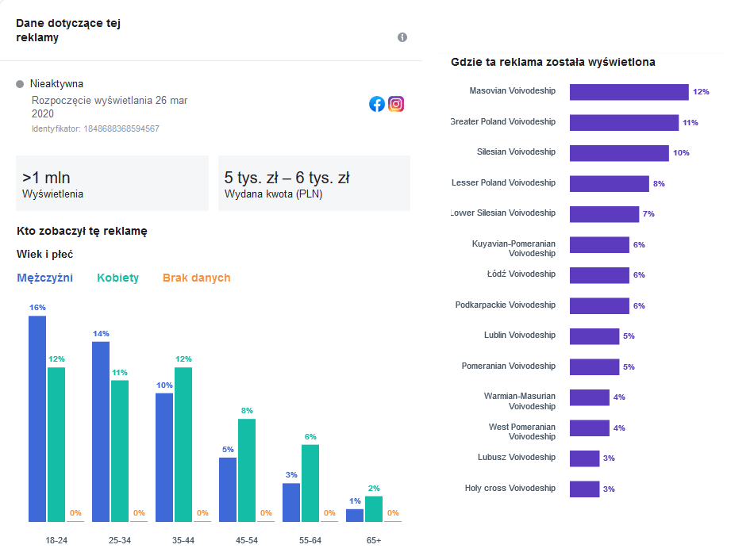The width and height of the screenshot is (754, 560).
Task: Select the Masovian Voivodeship 12% bar
Action: coord(629,92)
